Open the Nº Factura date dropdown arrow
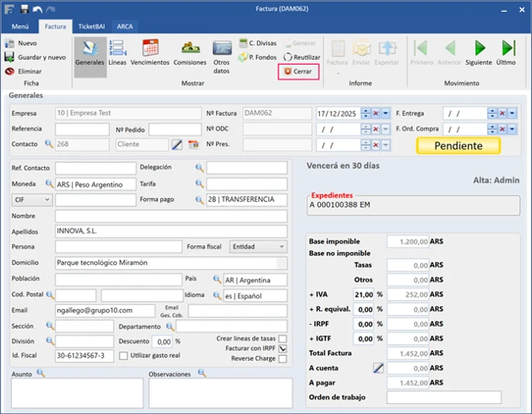 [386, 113]
